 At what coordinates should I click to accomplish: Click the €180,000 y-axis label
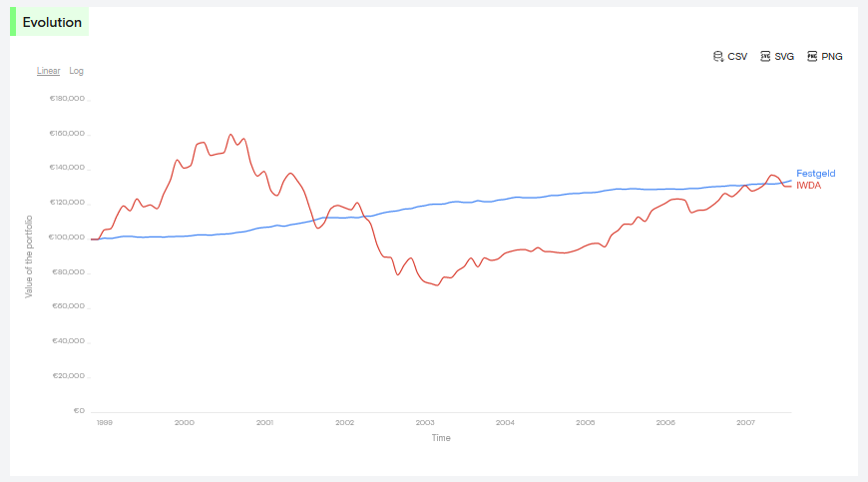[x=67, y=99]
